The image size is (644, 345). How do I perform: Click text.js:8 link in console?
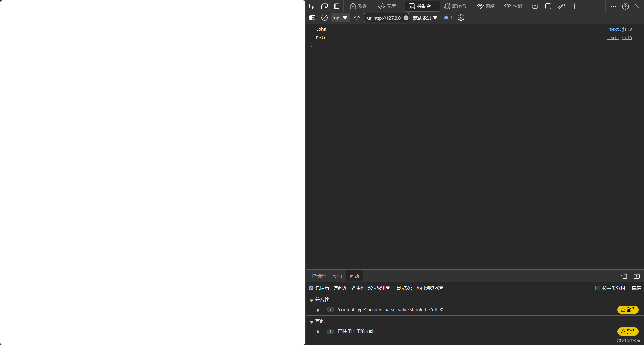[620, 29]
